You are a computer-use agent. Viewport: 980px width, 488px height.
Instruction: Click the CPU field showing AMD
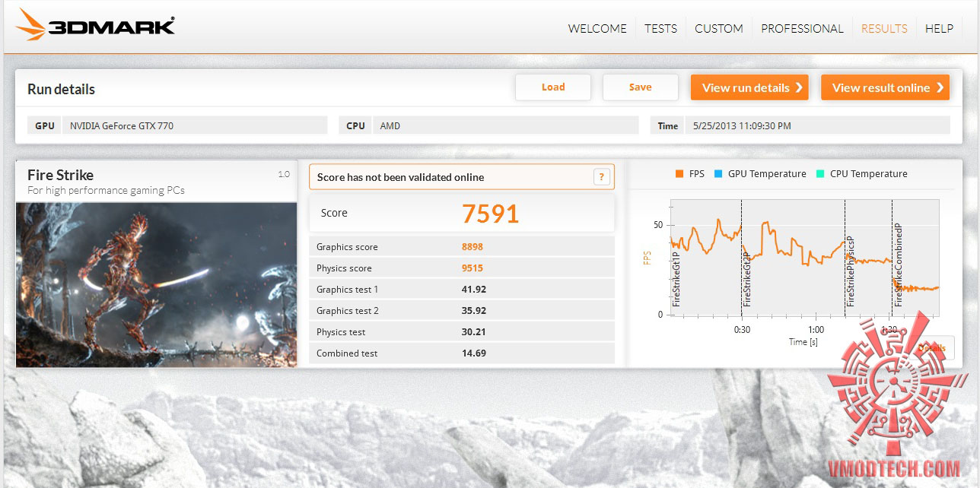pyautogui.click(x=506, y=125)
